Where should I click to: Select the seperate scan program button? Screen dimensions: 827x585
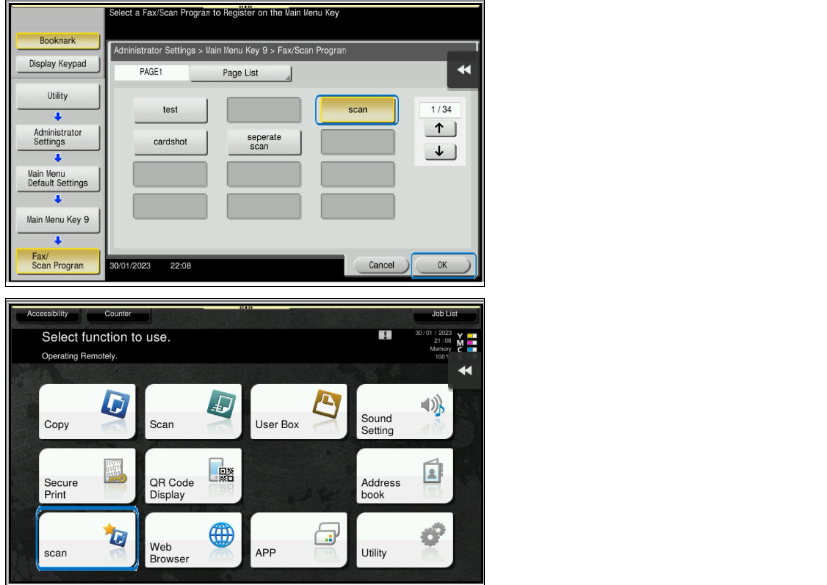(x=264, y=142)
